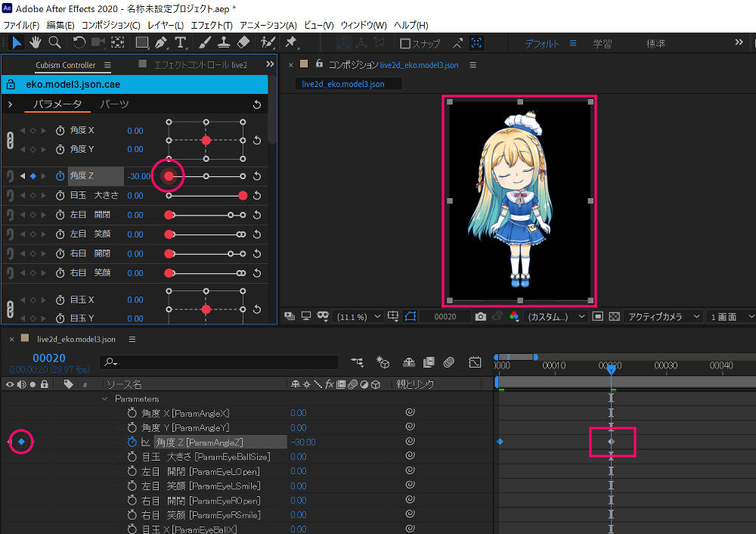Select the Rotation tool
This screenshot has width=756, height=534.
point(79,43)
